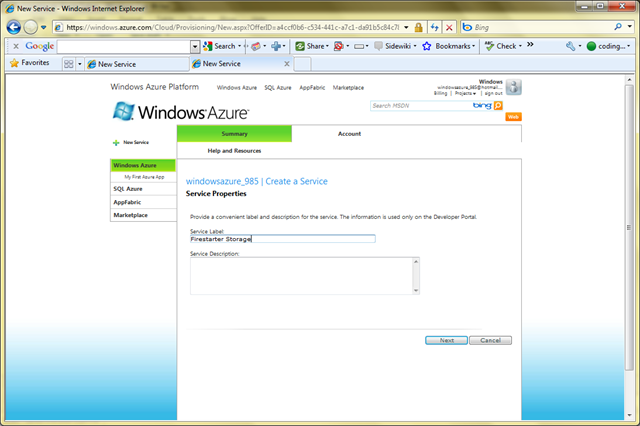Select SQL Azure in the left sidebar

tap(127, 188)
